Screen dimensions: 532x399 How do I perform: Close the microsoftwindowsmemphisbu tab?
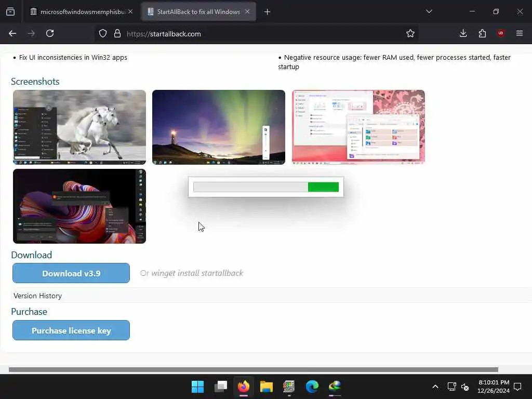pos(130,11)
